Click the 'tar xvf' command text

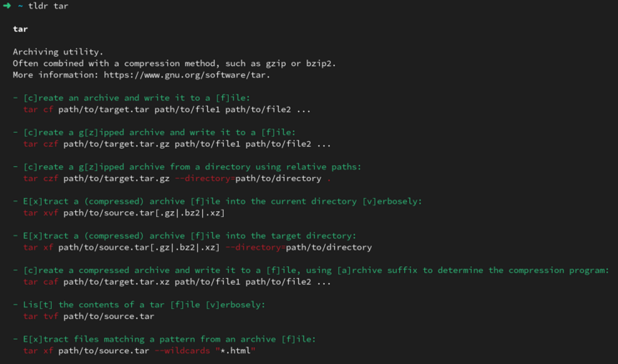click(41, 213)
